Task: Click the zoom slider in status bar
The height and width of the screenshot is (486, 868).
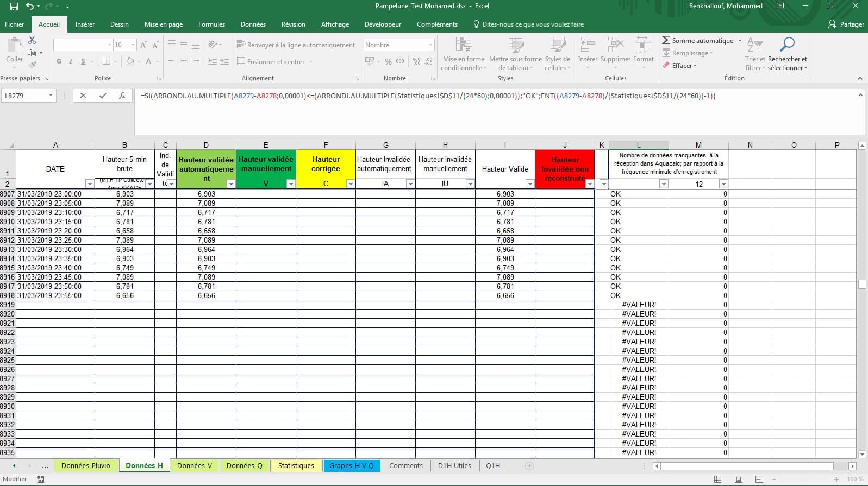Action: tap(804, 479)
